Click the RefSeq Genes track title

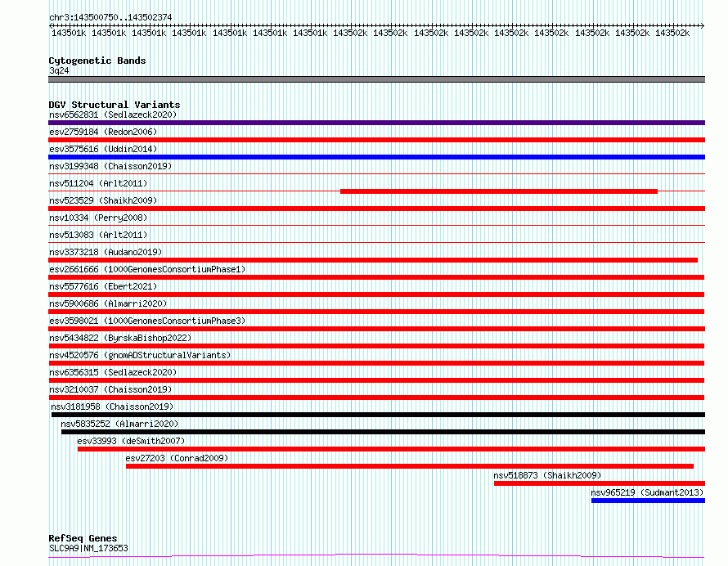coord(83,538)
